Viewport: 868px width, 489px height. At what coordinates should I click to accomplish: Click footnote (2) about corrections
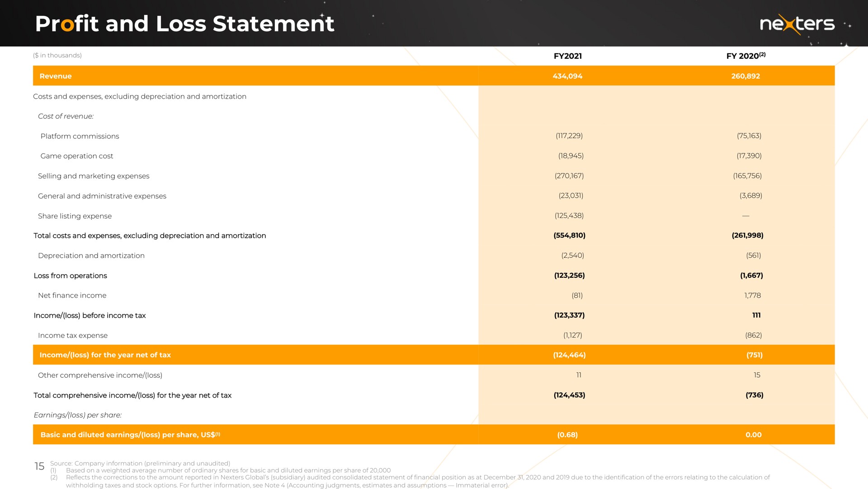(410, 481)
